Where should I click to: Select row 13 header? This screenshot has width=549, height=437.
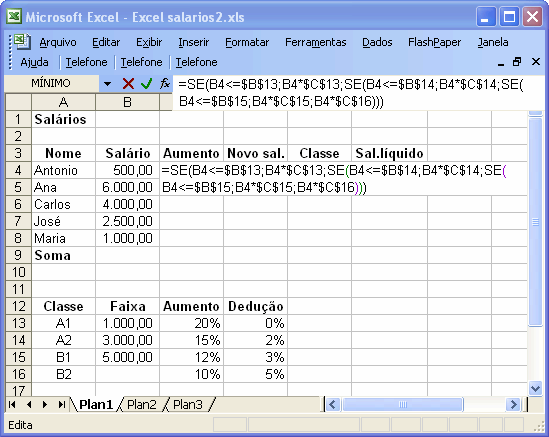19,323
